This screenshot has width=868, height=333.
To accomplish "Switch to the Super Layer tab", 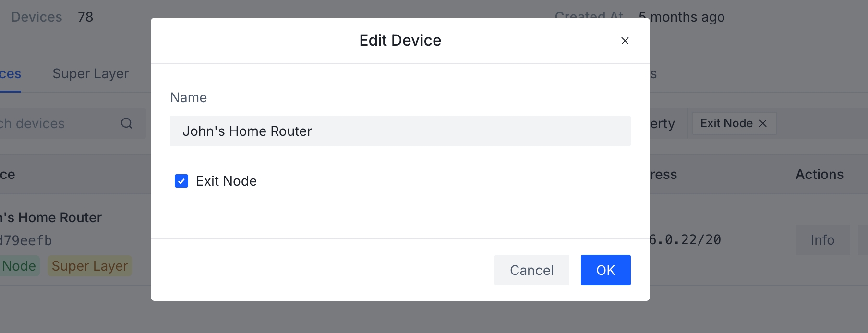I will coord(90,74).
